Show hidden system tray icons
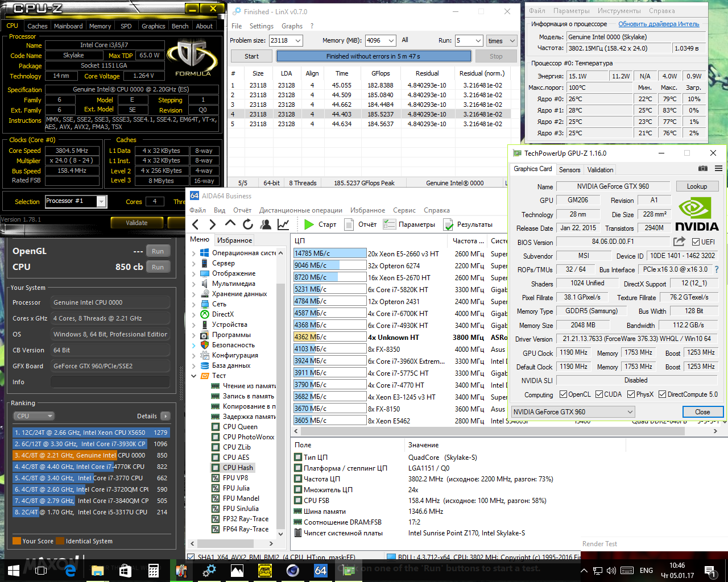The width and height of the screenshot is (728, 582). click(584, 571)
